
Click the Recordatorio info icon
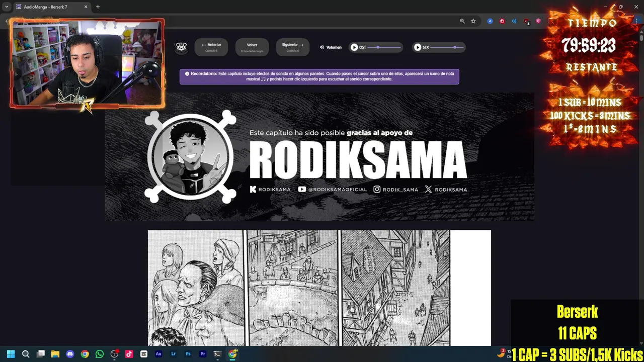point(187,74)
